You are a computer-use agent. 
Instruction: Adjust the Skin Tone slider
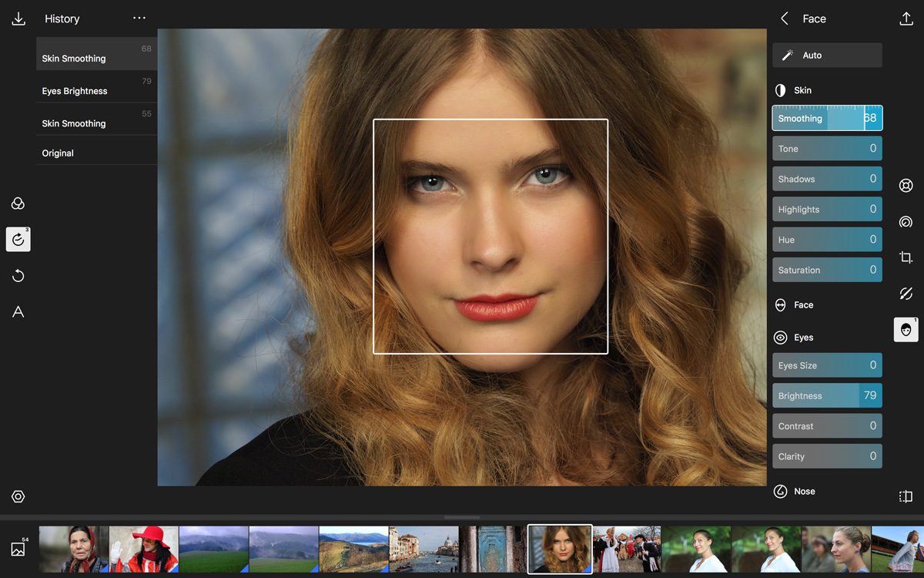click(827, 149)
